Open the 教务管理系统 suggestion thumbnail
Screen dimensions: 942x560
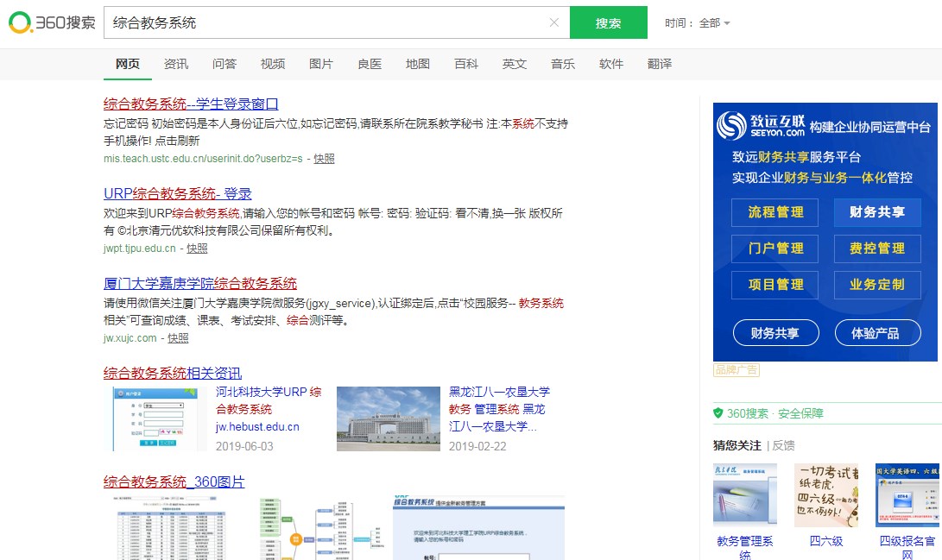[x=745, y=495]
